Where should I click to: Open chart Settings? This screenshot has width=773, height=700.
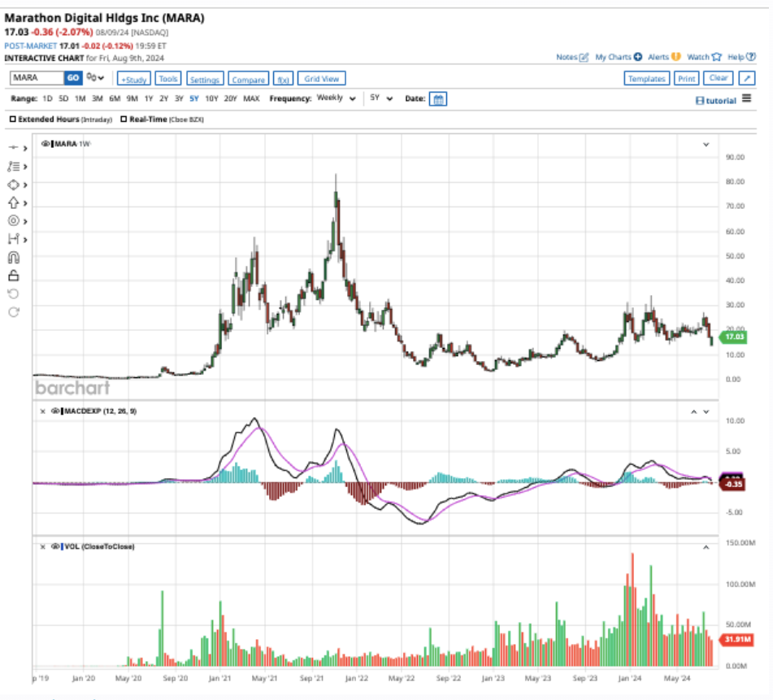pyautogui.click(x=205, y=79)
